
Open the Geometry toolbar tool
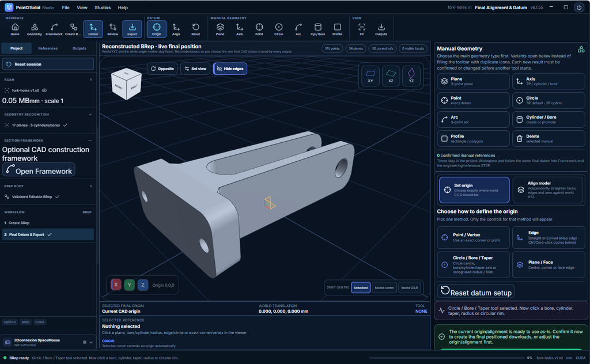34,29
